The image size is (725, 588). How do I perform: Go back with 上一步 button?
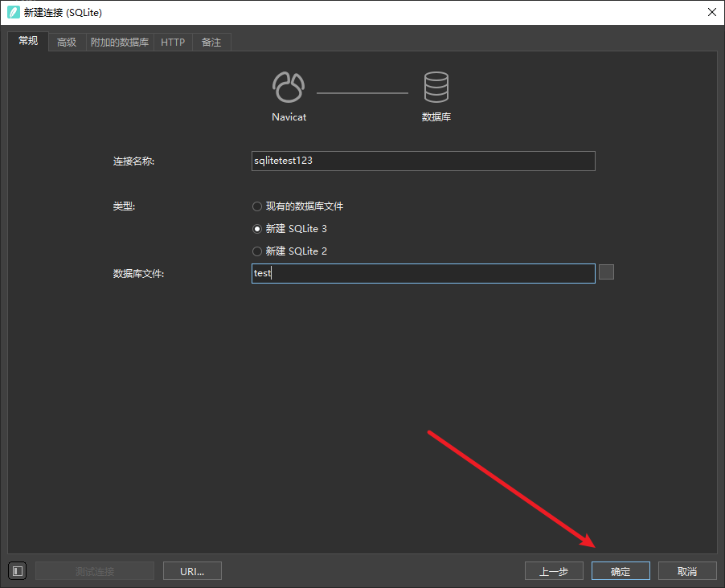pos(554,571)
